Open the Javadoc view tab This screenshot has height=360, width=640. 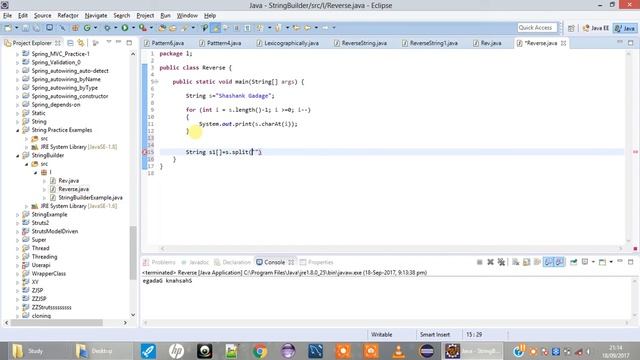(195, 262)
